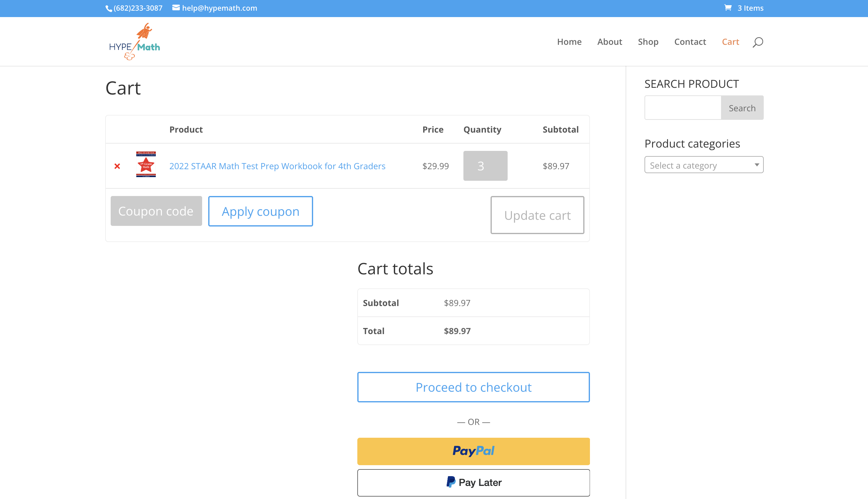Navigate to Shop in the menu
The image size is (868, 499).
pos(648,42)
